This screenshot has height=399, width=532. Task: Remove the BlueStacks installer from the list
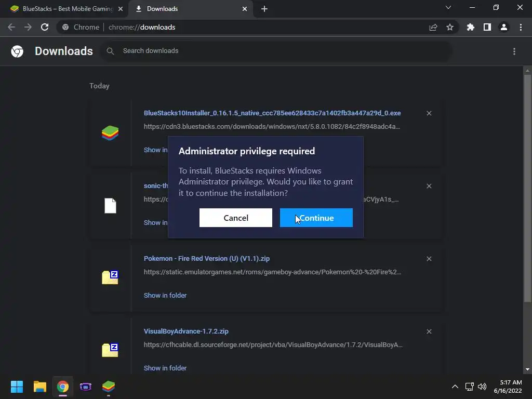[429, 113]
